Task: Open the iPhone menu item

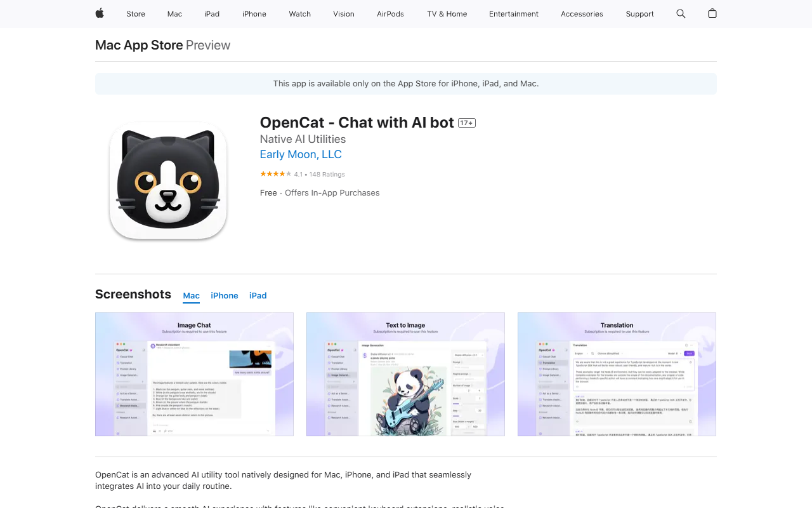Action: 254,14
